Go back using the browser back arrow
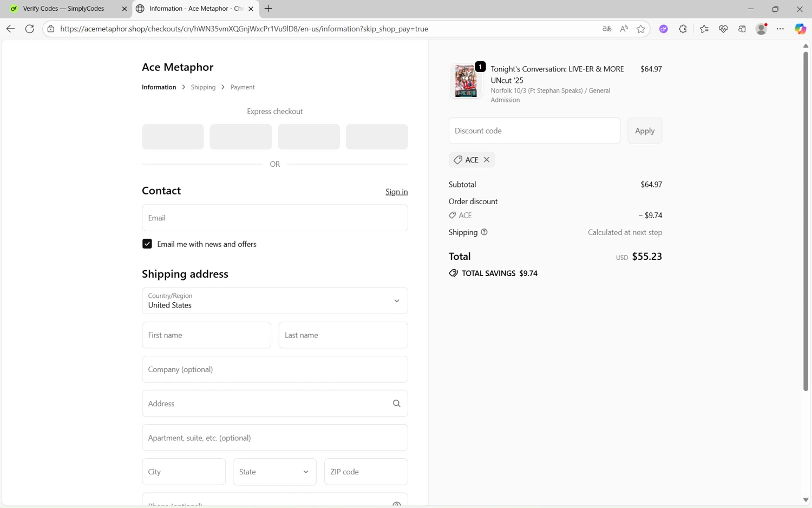The width and height of the screenshot is (812, 508). (10, 29)
